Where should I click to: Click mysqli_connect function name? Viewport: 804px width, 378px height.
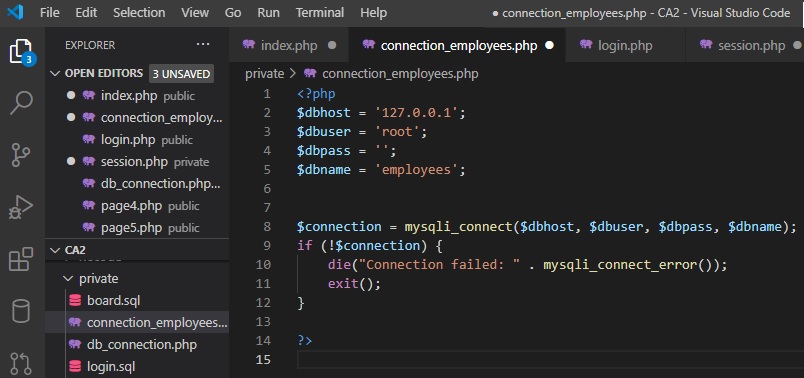(x=458, y=226)
